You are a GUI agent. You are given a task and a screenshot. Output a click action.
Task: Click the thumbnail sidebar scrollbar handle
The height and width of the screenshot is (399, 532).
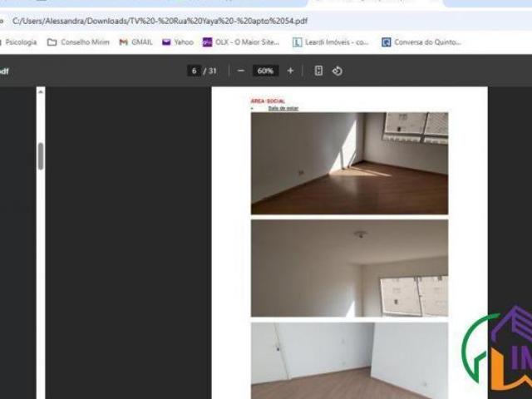(41, 156)
